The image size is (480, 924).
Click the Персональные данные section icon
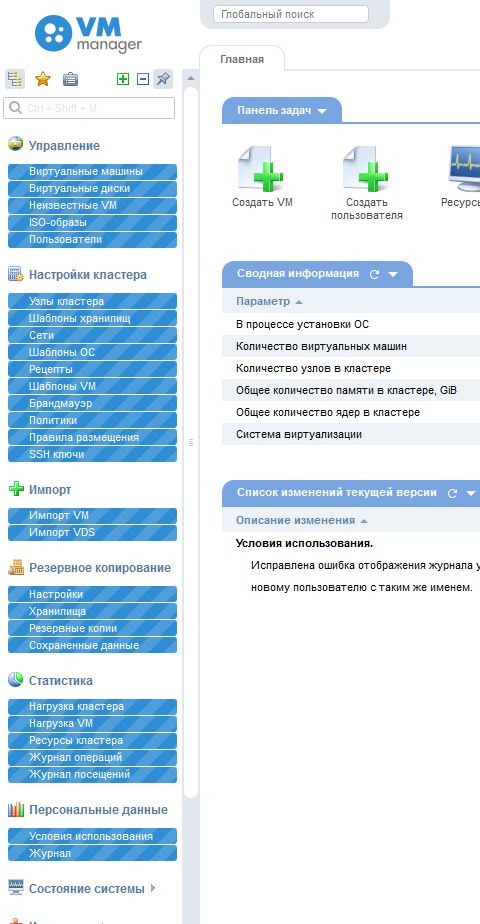point(15,809)
